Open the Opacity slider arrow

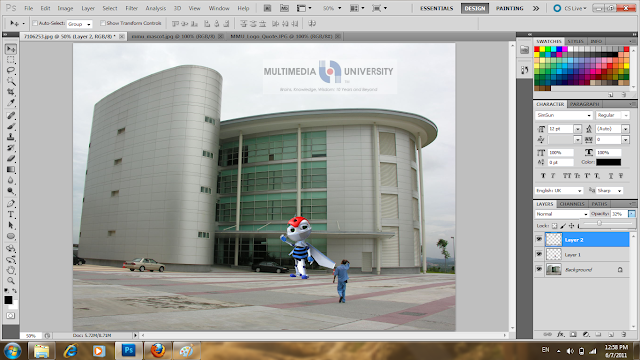(631, 214)
